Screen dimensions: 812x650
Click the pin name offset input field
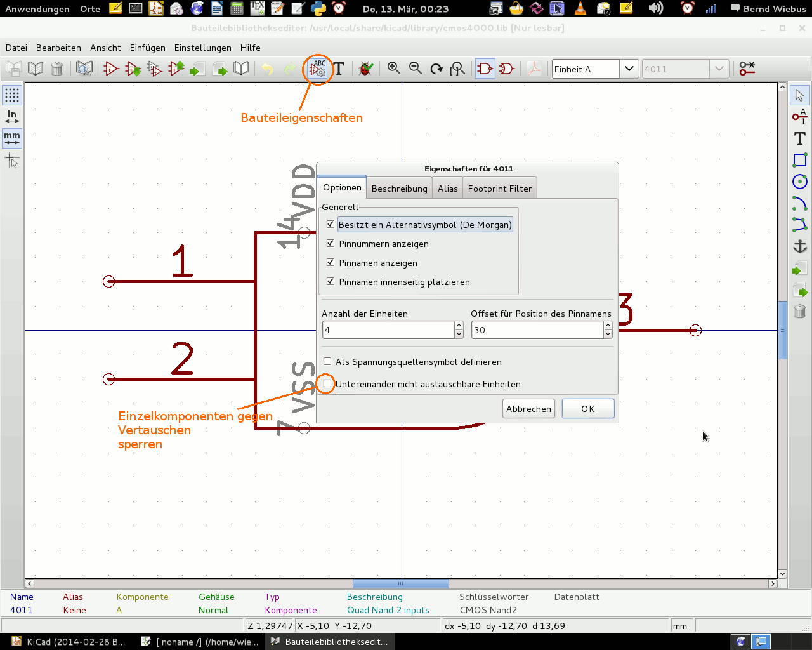[537, 330]
